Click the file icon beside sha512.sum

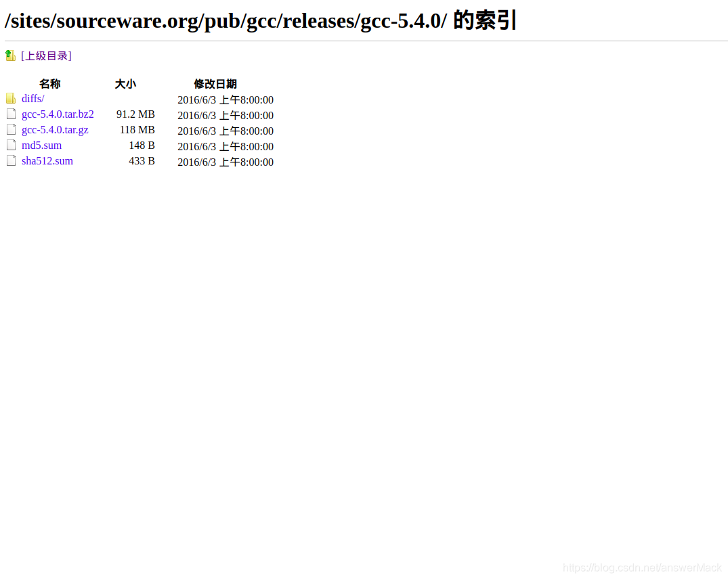11,160
